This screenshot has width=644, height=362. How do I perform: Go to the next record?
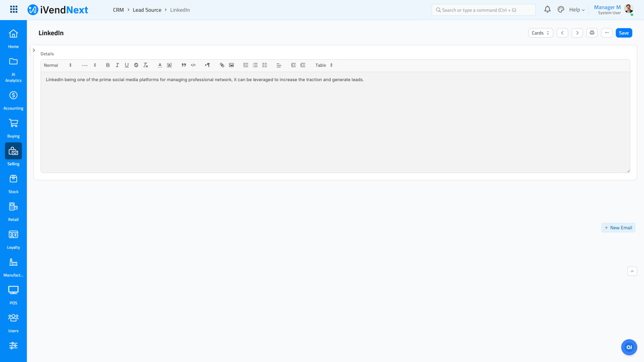pyautogui.click(x=577, y=33)
